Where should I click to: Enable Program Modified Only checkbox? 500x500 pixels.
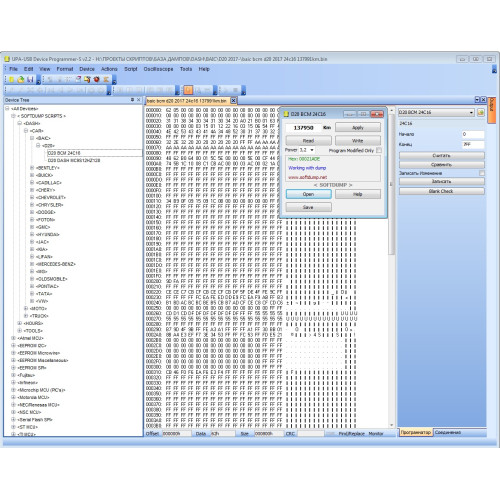[379, 150]
